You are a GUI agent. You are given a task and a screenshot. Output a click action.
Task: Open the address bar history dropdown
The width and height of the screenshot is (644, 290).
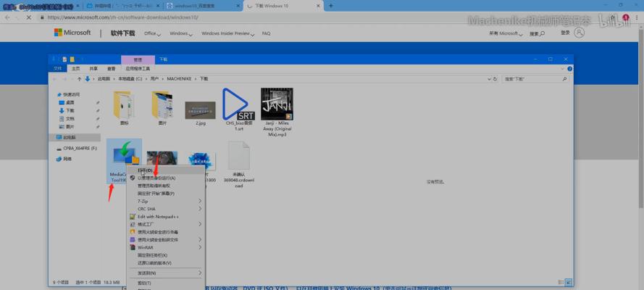click(488, 79)
